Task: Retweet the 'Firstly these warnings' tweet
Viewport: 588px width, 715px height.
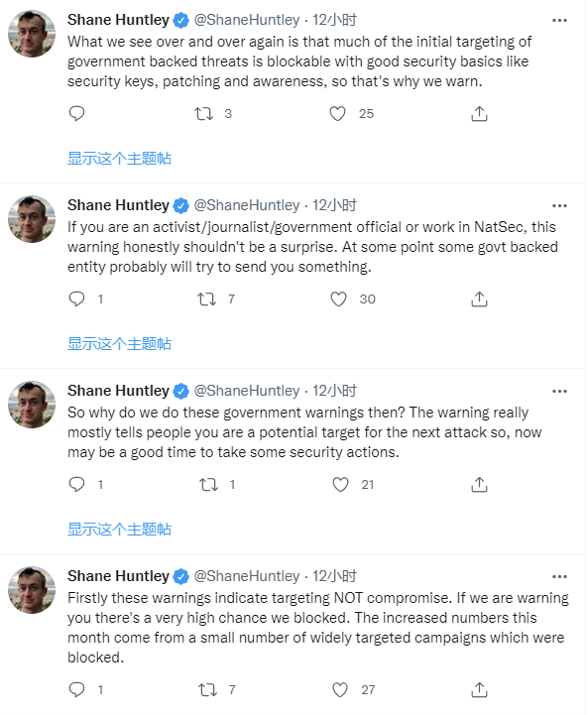Action: (208, 689)
